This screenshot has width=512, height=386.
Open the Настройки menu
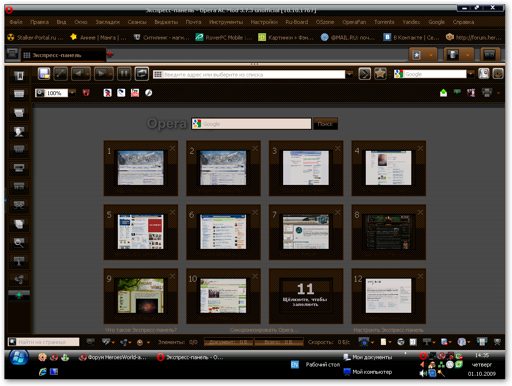pyautogui.click(x=264, y=22)
